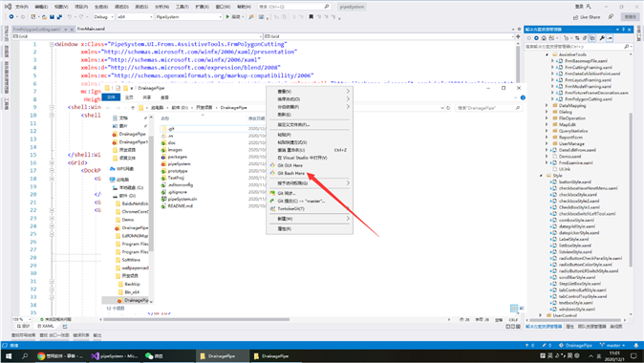Select wallpapercad folder in navigation pane

coord(132,267)
